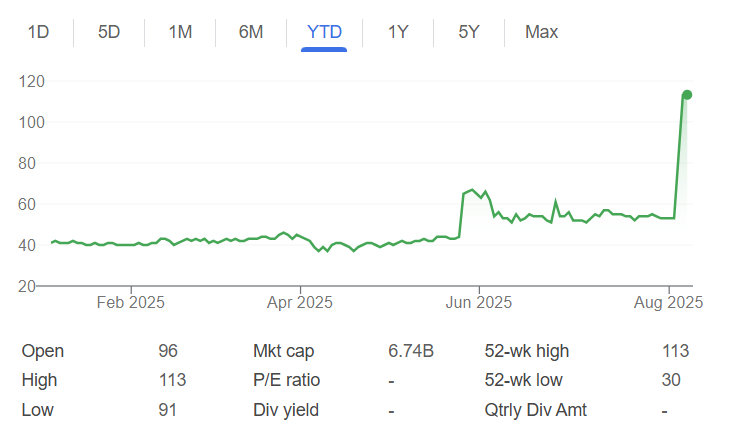Click the Open price label
The width and height of the screenshot is (742, 432).
[43, 351]
